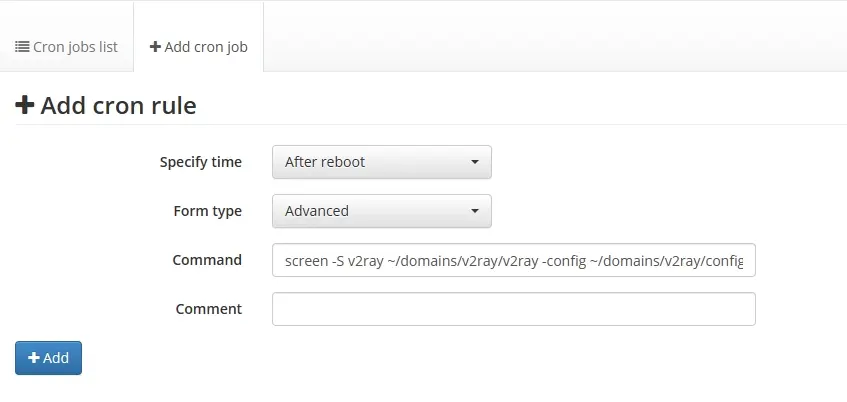847x402 pixels.
Task: Click the "Comment" field label
Action: point(208,309)
